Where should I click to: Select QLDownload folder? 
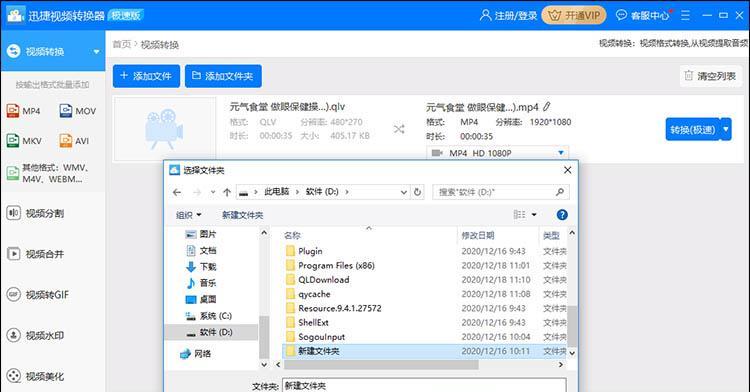318,280
